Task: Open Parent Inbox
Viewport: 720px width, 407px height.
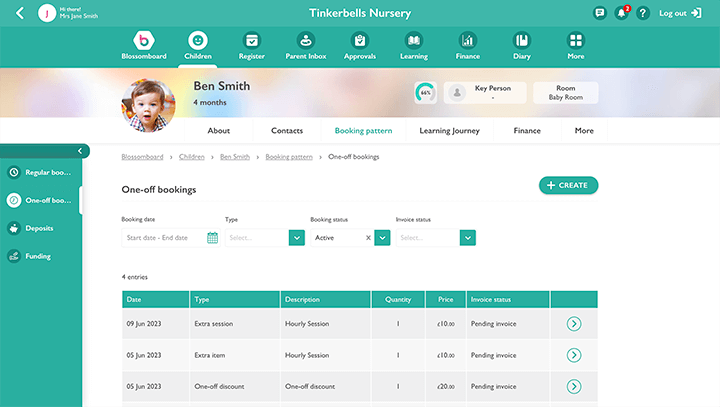Action: pyautogui.click(x=306, y=45)
